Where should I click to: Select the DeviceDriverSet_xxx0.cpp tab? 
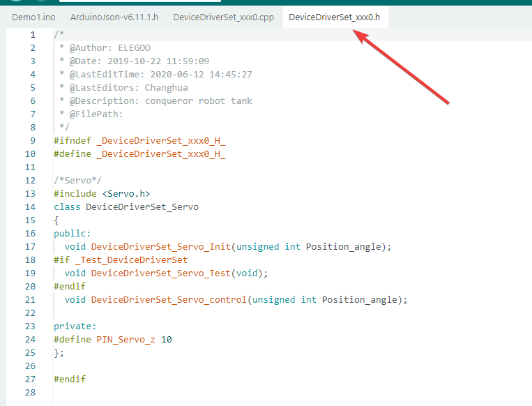(x=224, y=17)
